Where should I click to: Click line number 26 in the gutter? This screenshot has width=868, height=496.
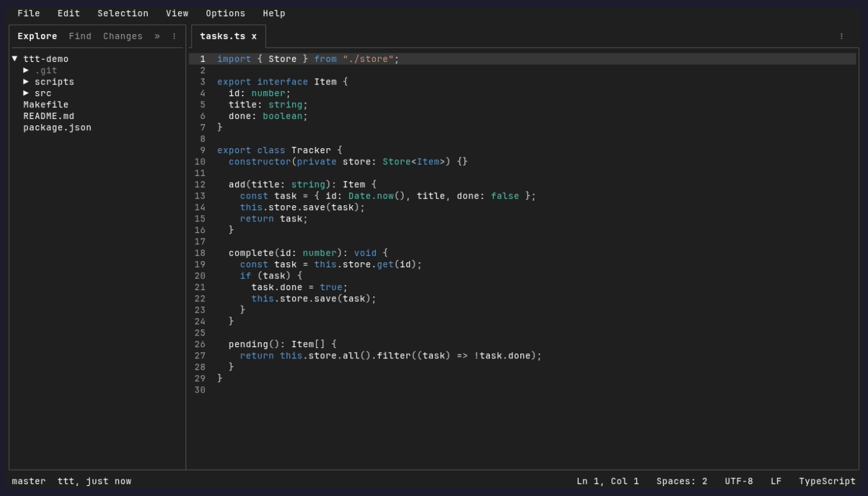(200, 344)
